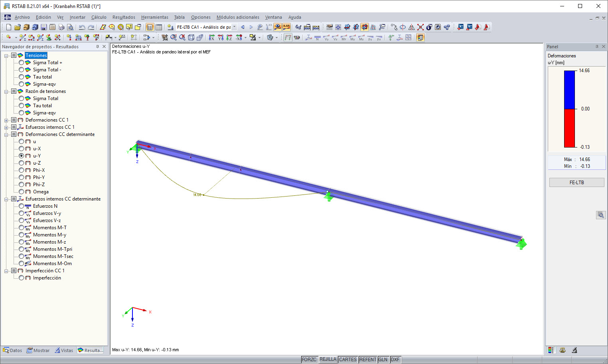Image resolution: width=608 pixels, height=364 pixels.
Task: Click the deformation display icon
Action: coord(288,37)
